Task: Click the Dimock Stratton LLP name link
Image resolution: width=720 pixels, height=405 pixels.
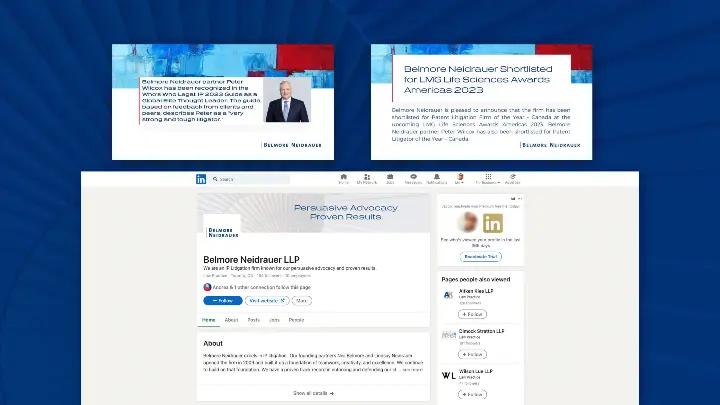Action: (x=481, y=331)
